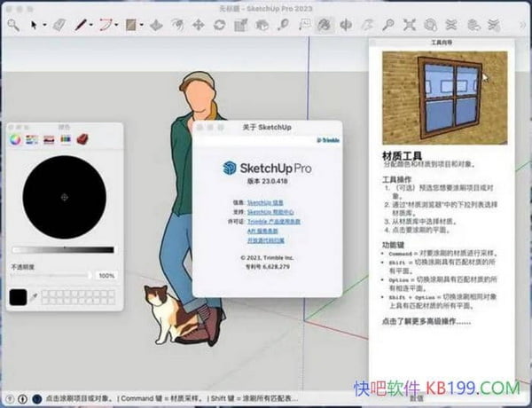Viewport: 532px width, 408px height.
Task: Activate the Move tool
Action: click(198, 24)
